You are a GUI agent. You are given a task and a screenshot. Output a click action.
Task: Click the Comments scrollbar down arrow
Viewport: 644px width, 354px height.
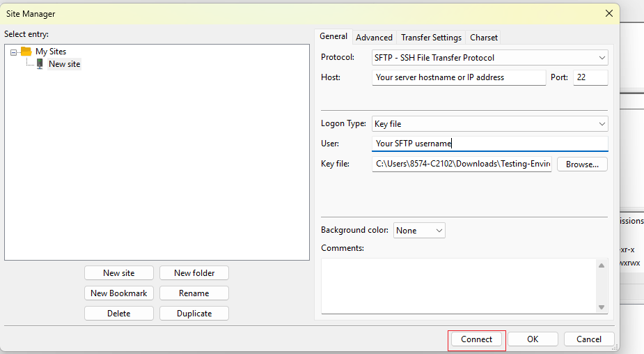pyautogui.click(x=602, y=307)
